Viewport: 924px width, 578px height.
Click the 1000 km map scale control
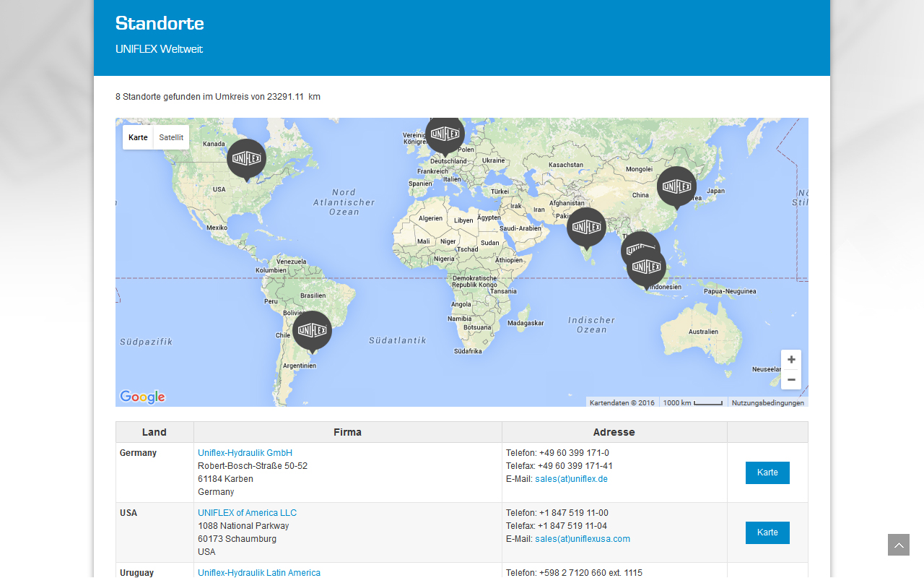(x=693, y=402)
